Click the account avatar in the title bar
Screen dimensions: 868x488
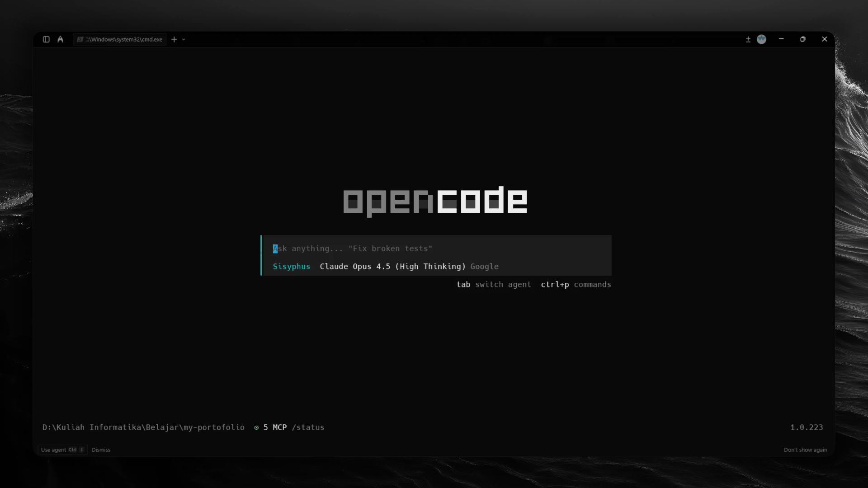click(x=762, y=40)
